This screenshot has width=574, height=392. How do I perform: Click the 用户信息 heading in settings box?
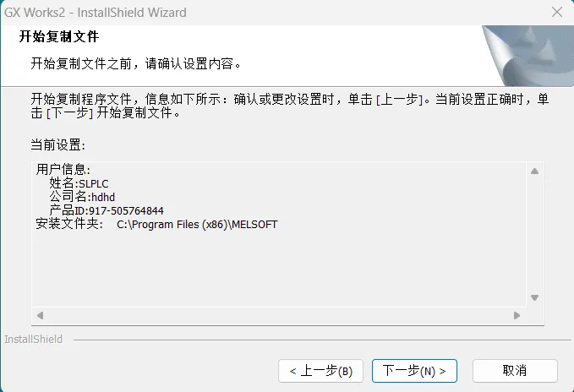pos(63,169)
